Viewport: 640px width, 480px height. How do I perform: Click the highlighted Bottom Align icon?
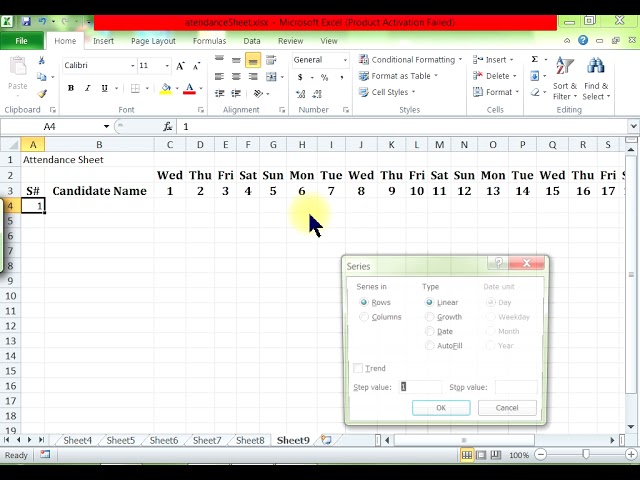pyautogui.click(x=253, y=60)
